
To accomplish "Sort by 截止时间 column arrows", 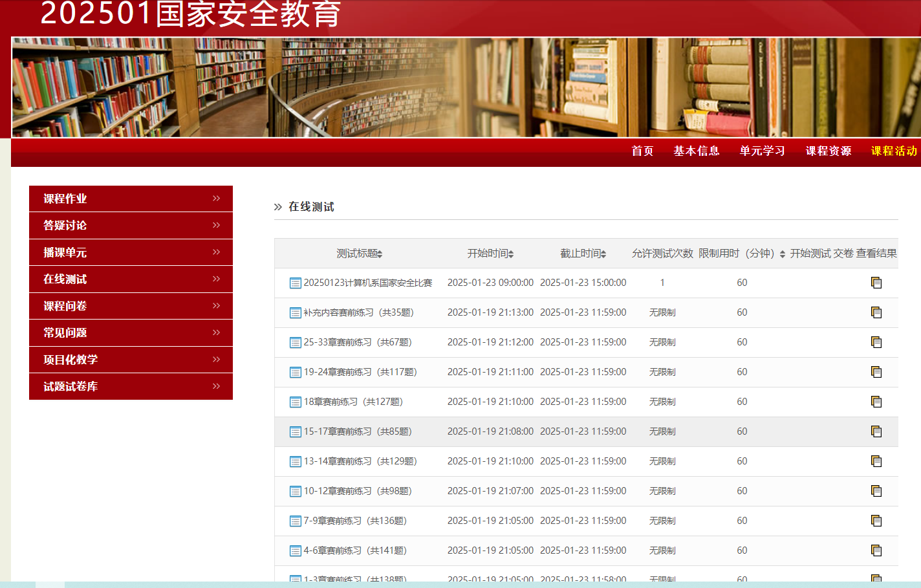I will click(x=603, y=254).
